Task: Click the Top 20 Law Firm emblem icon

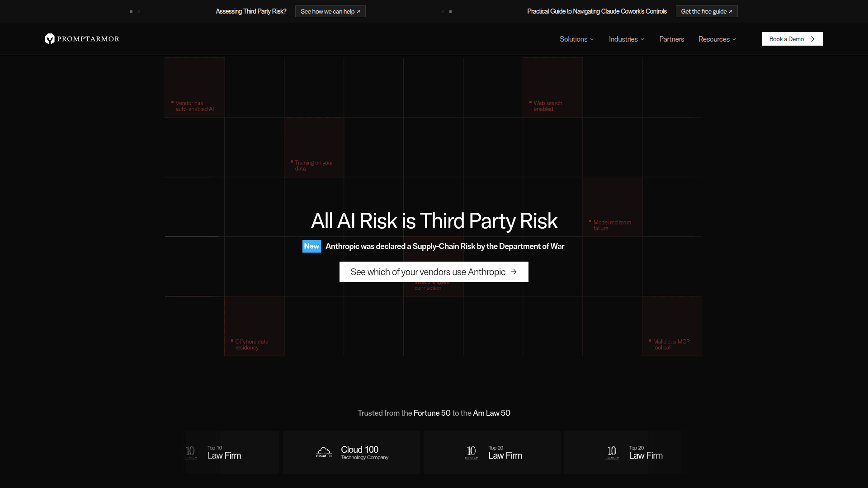Action: (472, 452)
